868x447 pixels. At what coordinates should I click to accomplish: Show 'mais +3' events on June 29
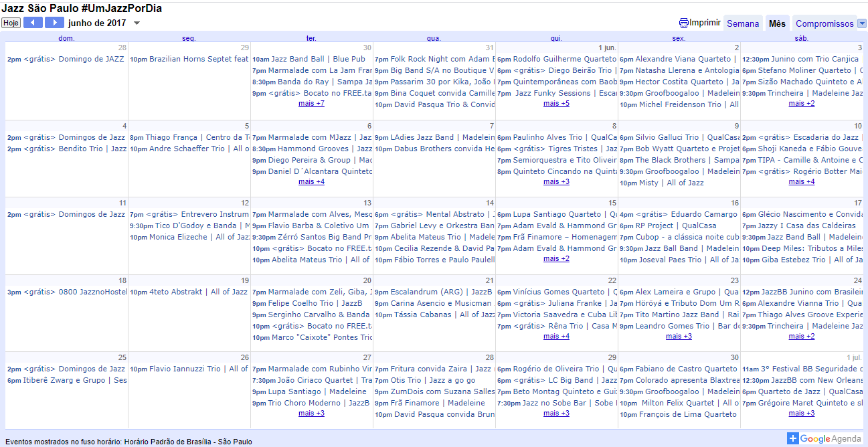pos(556,414)
